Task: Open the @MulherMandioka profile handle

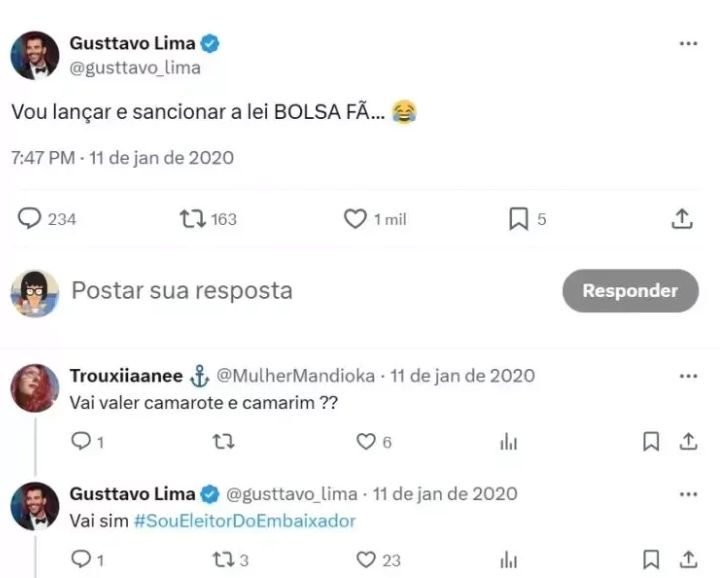Action: (x=296, y=376)
